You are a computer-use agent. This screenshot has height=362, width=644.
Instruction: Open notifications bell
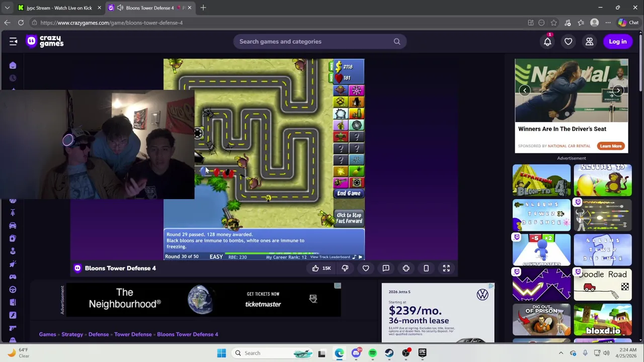click(547, 42)
